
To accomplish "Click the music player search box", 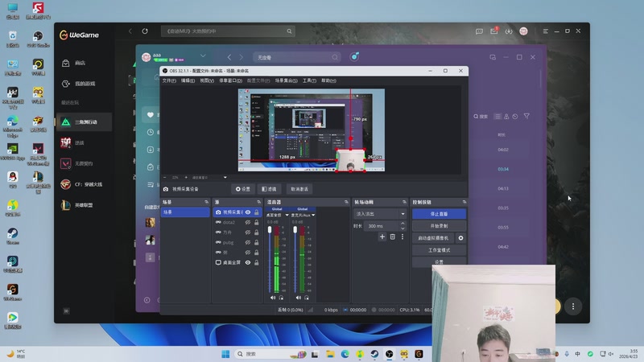I will [296, 57].
